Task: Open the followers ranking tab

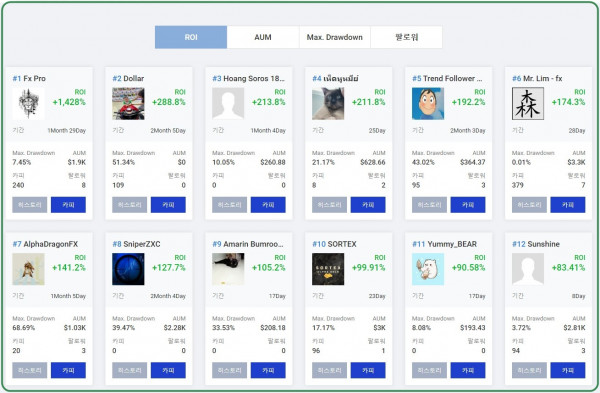Action: tap(406, 37)
